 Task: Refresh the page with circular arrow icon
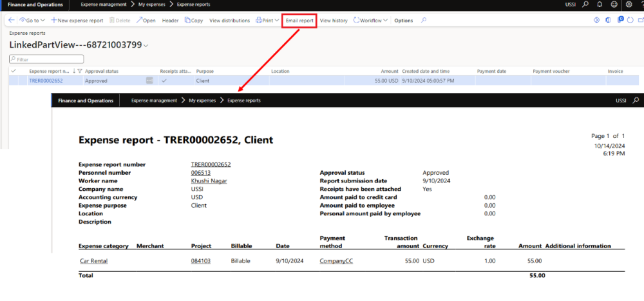point(630,20)
